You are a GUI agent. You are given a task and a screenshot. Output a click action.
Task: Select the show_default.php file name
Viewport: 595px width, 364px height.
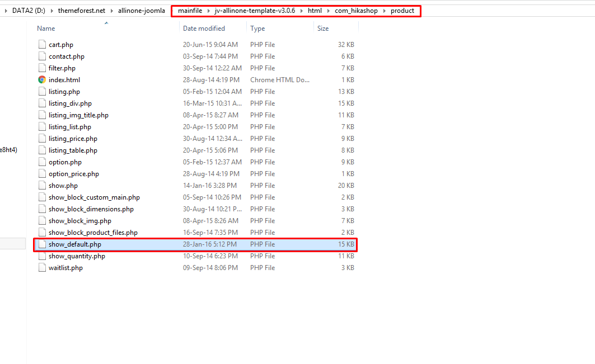coord(75,244)
